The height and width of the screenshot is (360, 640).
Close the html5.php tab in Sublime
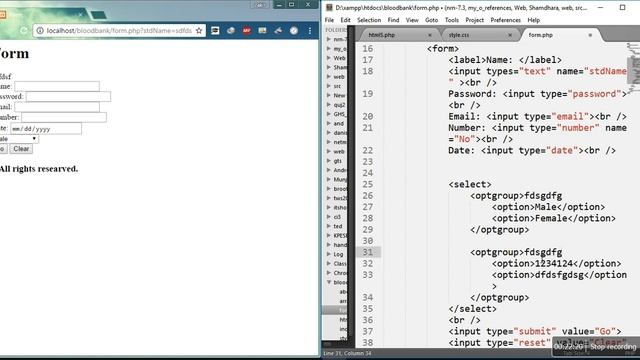click(x=429, y=35)
